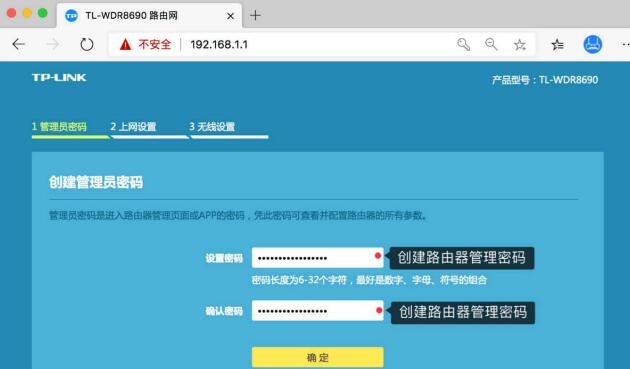Open the favorites list icon
The image size is (630, 369).
(558, 45)
